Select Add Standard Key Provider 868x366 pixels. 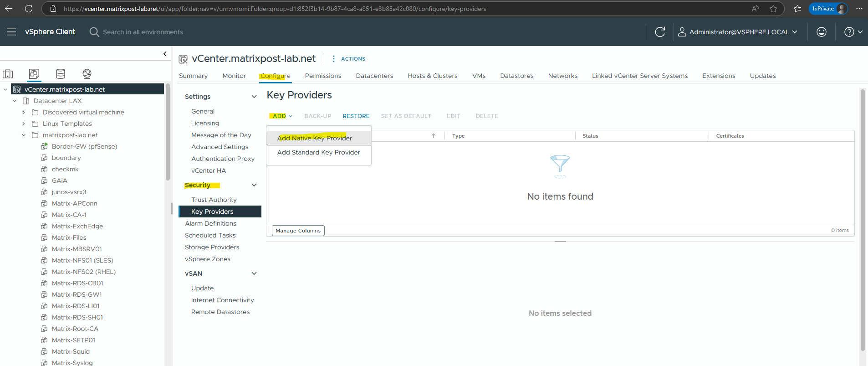tap(319, 152)
